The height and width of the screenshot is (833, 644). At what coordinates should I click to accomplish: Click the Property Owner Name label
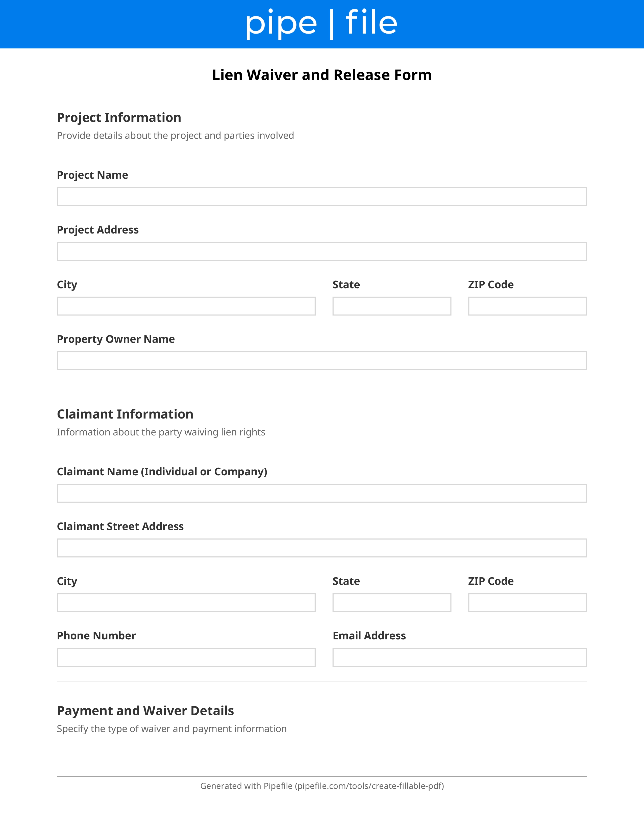point(116,340)
